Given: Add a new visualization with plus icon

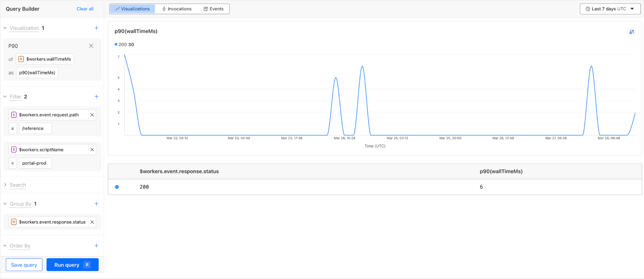Looking at the screenshot, I should coord(96,28).
